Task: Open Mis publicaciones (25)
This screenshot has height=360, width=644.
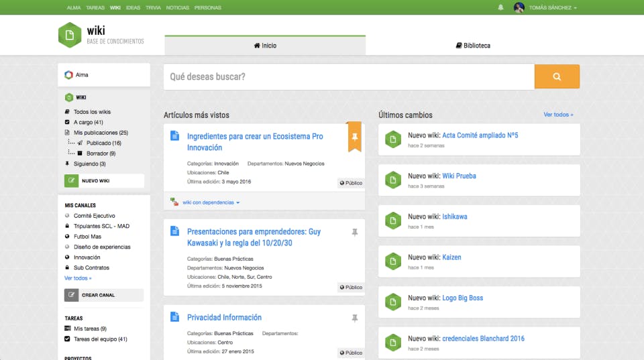Action: (101, 133)
